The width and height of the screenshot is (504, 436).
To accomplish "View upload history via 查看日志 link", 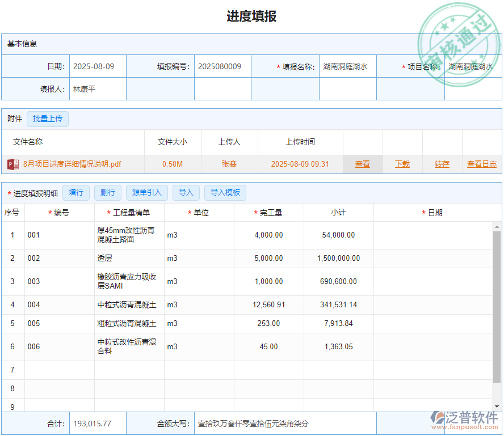I will pos(482,163).
